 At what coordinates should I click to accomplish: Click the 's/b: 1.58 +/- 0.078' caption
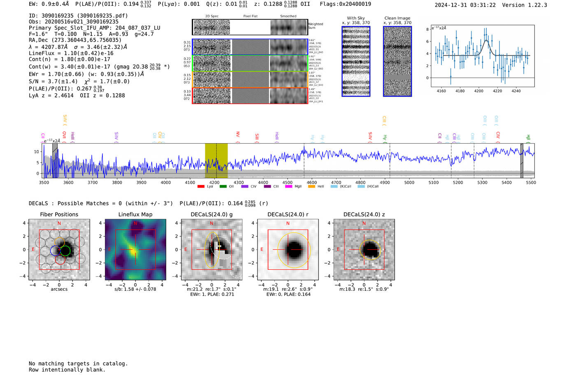(x=135, y=289)
